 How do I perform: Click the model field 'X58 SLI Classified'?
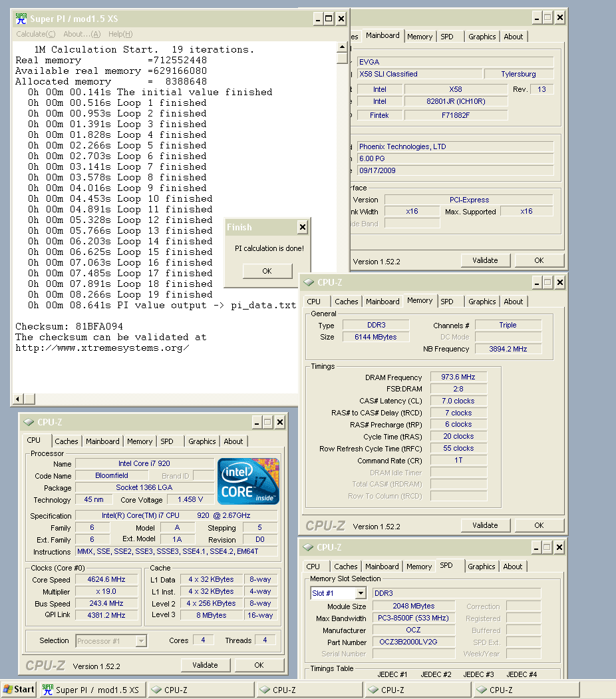click(x=420, y=74)
